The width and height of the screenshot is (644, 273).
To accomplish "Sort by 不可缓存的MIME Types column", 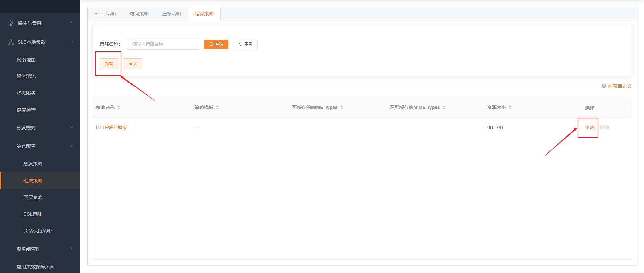I will pos(444,107).
